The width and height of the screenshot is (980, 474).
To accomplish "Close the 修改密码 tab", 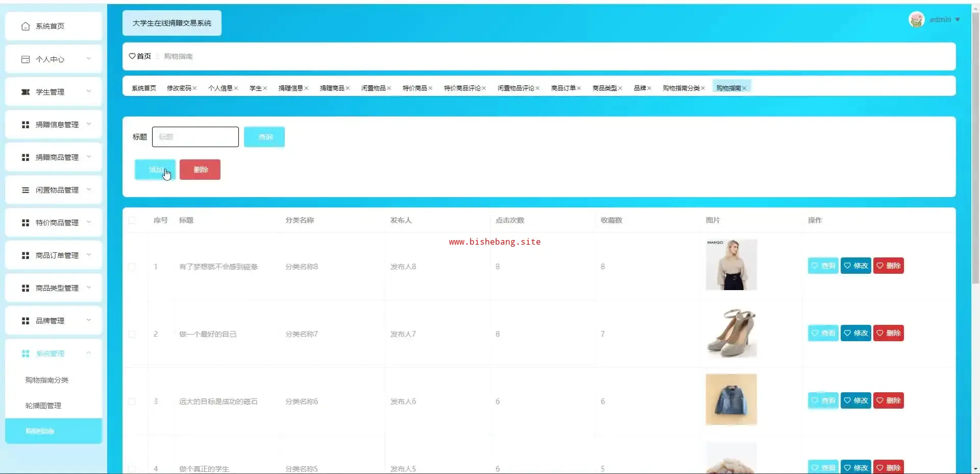I will coord(194,88).
